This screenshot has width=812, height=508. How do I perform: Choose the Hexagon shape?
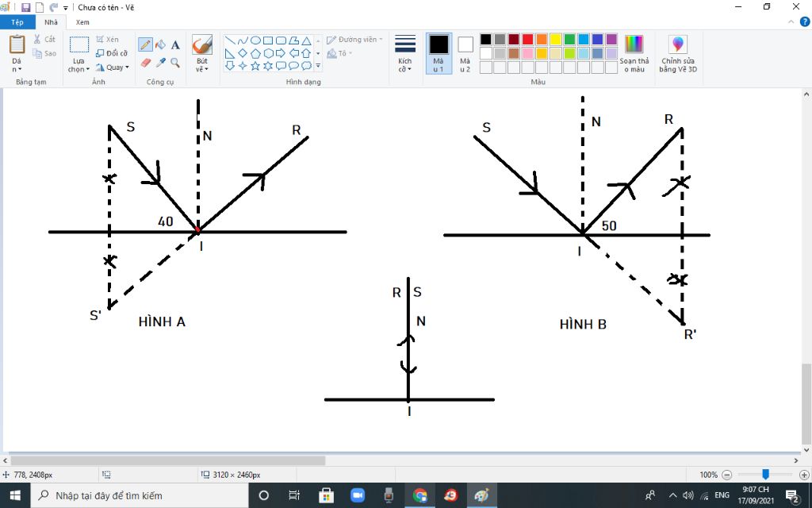(x=268, y=53)
